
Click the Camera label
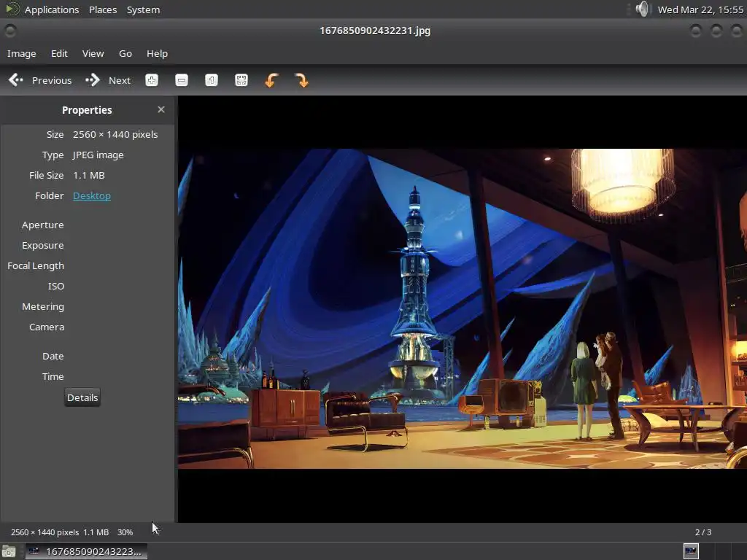click(47, 327)
